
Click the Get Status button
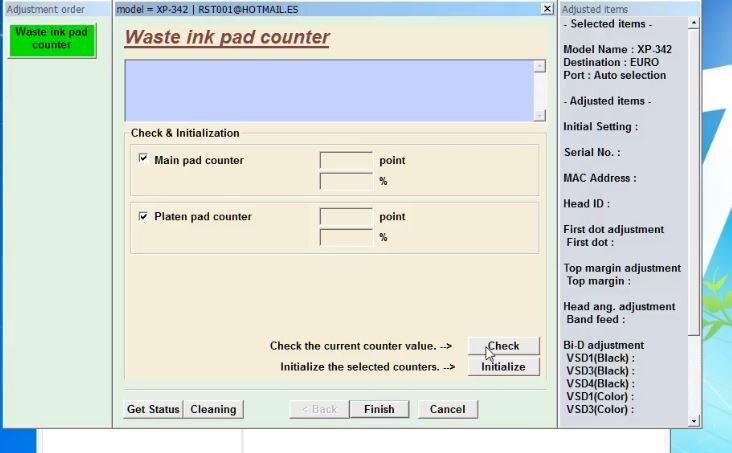click(153, 409)
